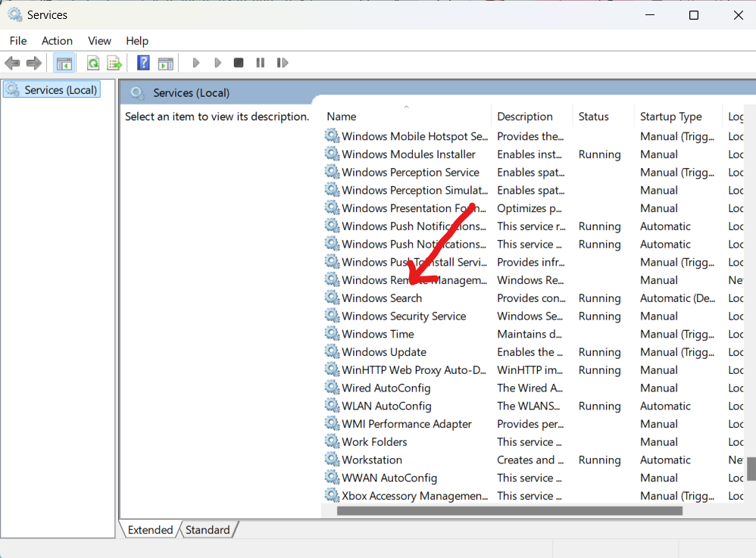This screenshot has height=558, width=756.
Task: Click the Pause Service toolbar icon
Action: pos(260,62)
